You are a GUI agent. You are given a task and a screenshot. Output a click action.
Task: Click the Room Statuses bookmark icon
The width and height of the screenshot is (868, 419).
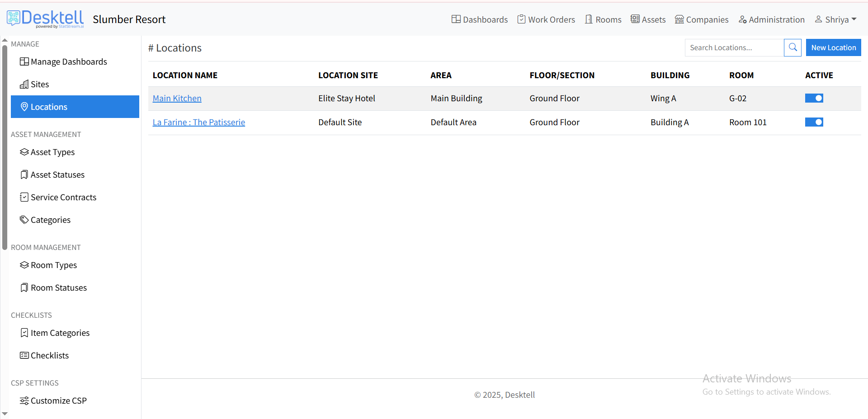[x=24, y=288]
